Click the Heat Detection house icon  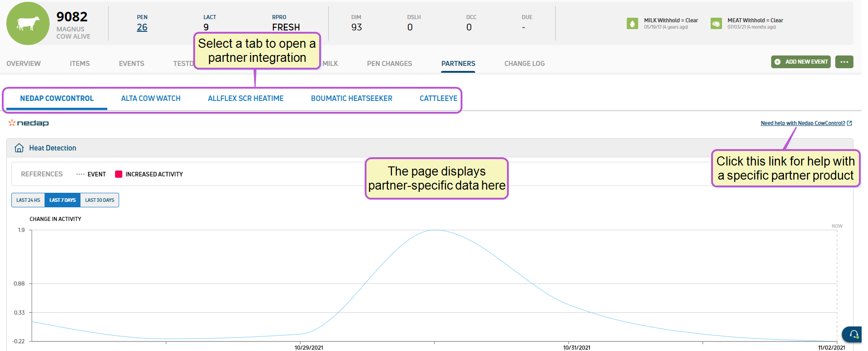(x=19, y=148)
